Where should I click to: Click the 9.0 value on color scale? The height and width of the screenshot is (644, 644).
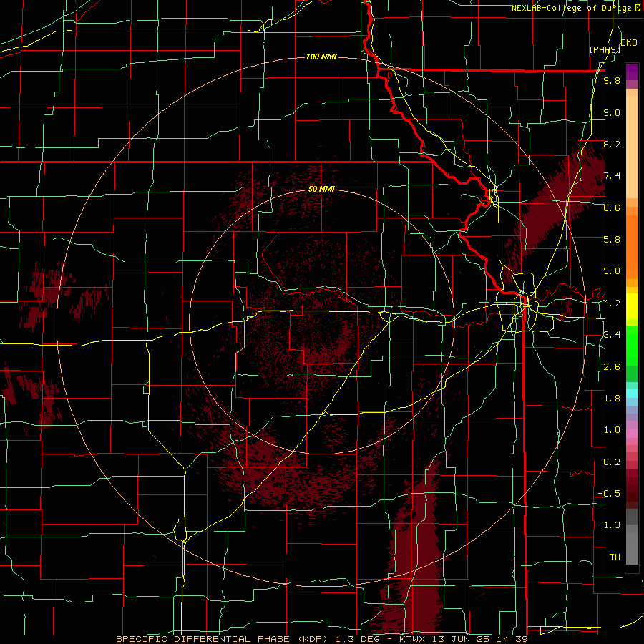tap(612, 113)
